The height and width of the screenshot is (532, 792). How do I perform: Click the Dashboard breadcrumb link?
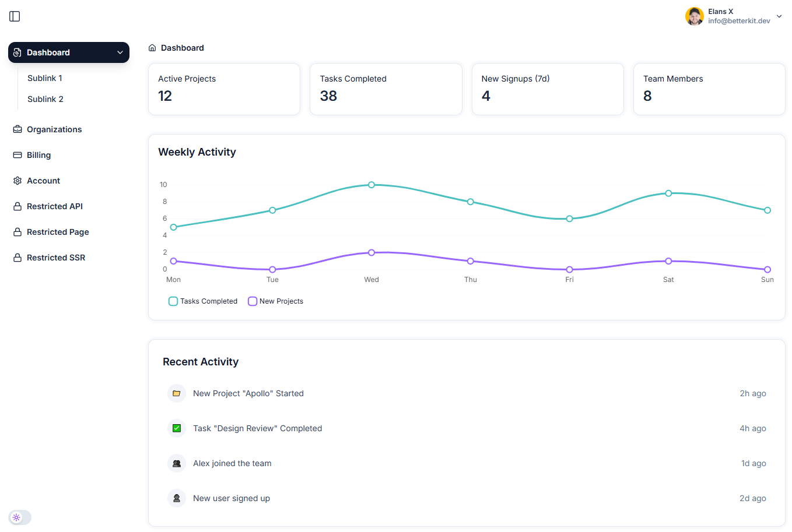pos(183,48)
